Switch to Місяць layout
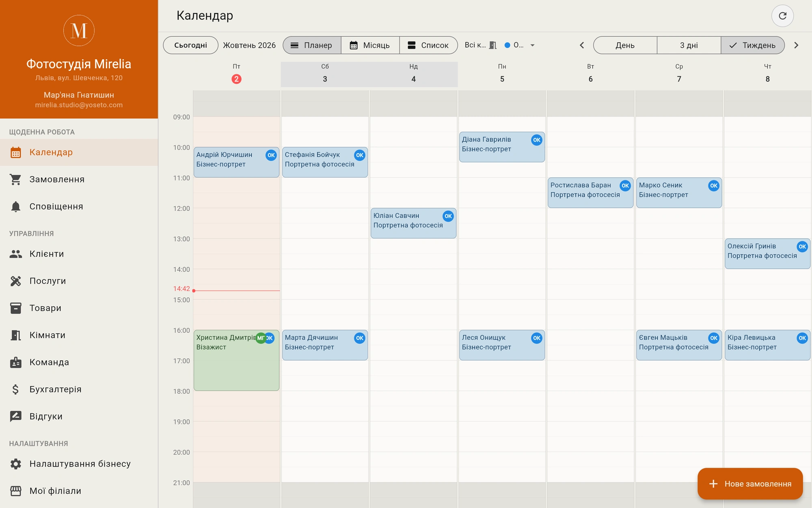 (370, 45)
